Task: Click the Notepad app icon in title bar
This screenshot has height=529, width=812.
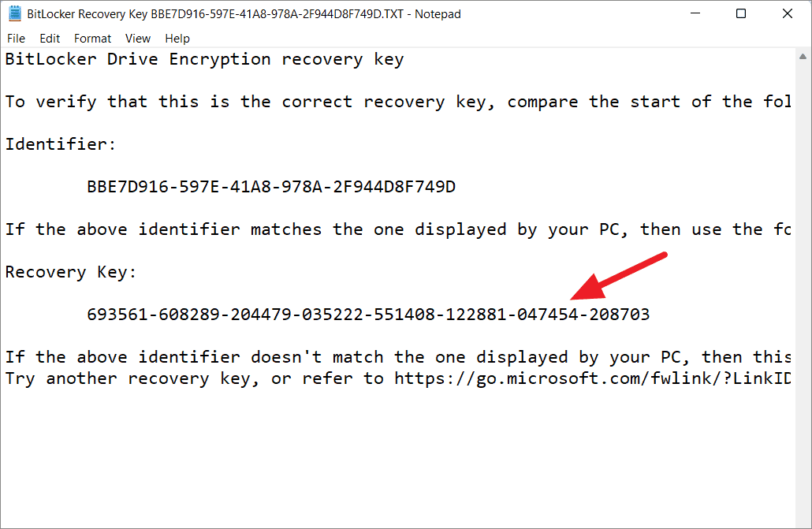Action: point(15,13)
